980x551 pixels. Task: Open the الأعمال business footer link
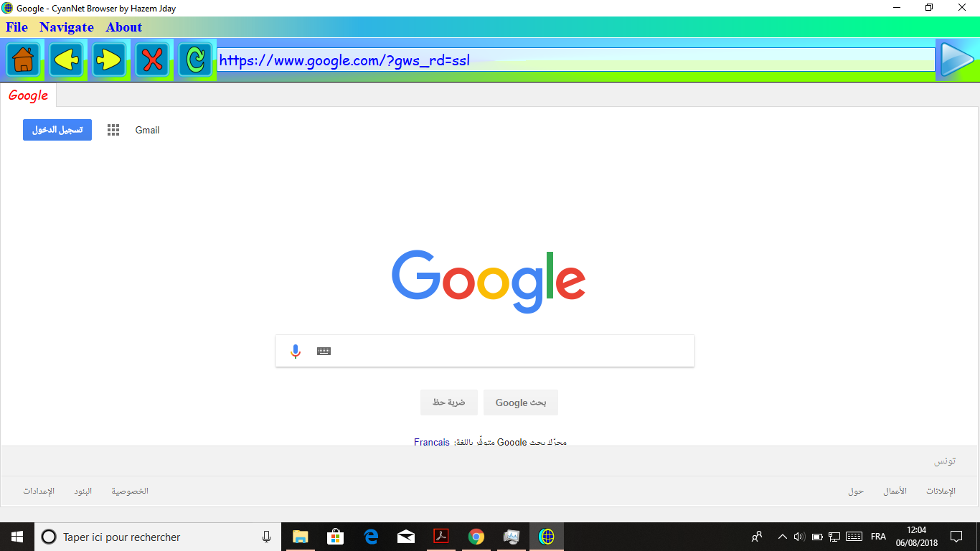pyautogui.click(x=895, y=491)
